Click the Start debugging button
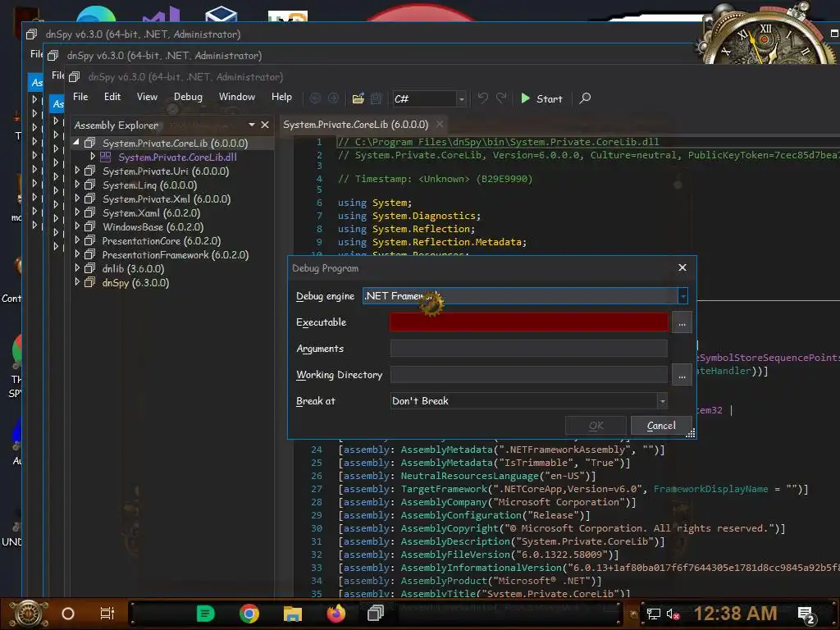 point(541,98)
